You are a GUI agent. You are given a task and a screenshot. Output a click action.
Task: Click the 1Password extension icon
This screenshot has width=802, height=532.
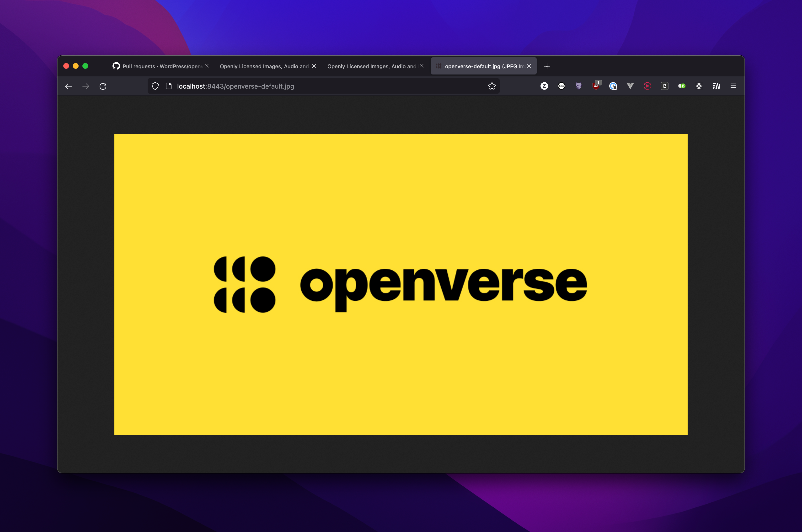tap(613, 86)
